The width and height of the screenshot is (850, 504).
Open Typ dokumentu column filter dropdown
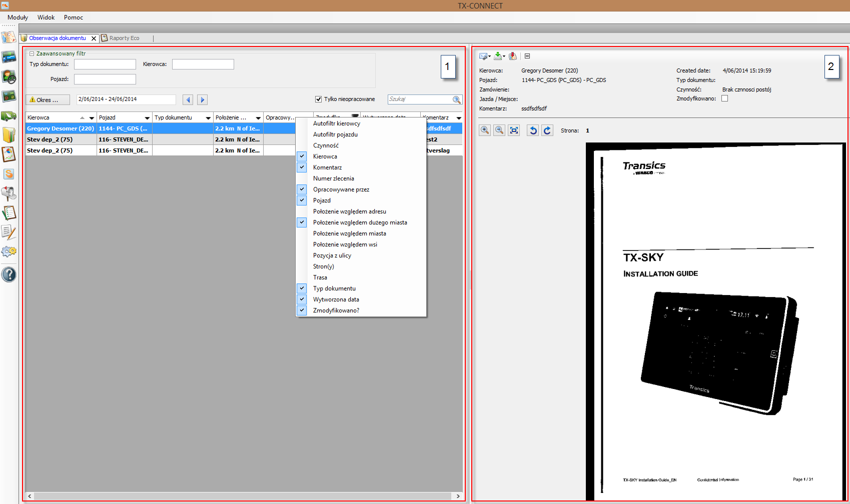click(x=208, y=118)
